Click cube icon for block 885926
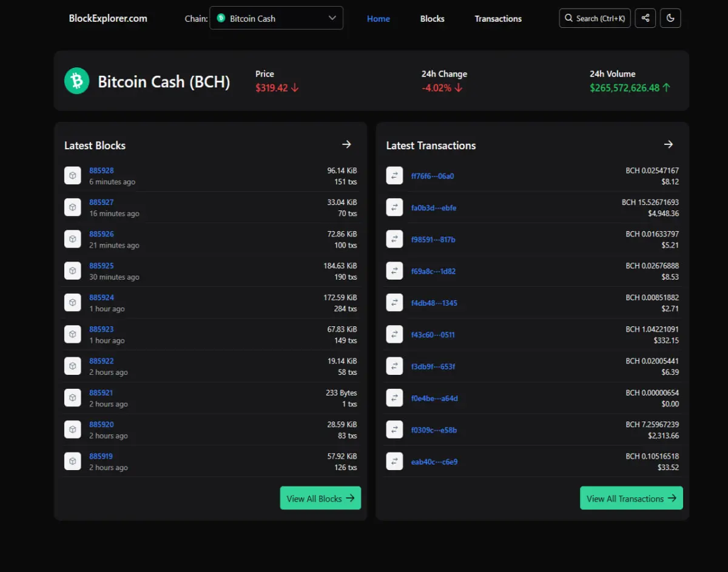The image size is (728, 572). (x=73, y=239)
